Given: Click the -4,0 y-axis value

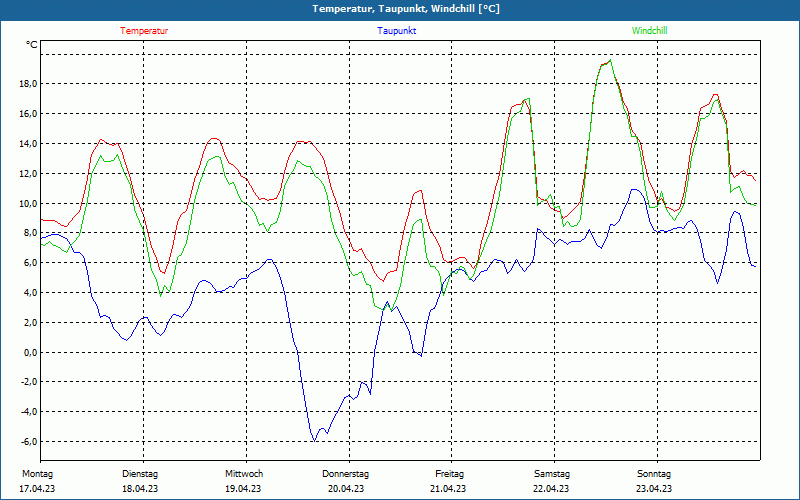Looking at the screenshot, I should coord(28,412).
